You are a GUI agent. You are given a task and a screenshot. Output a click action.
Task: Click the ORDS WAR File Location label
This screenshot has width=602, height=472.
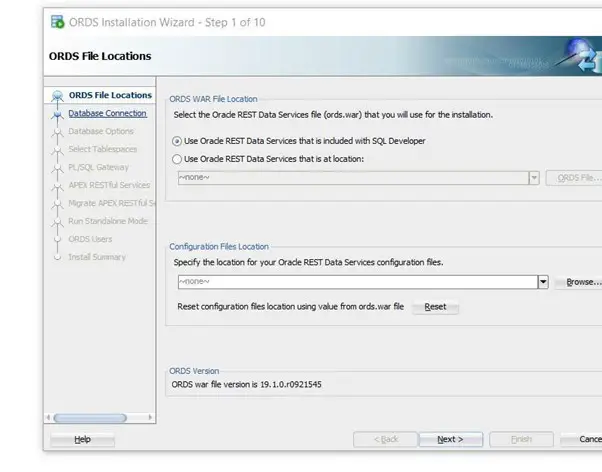(213, 99)
